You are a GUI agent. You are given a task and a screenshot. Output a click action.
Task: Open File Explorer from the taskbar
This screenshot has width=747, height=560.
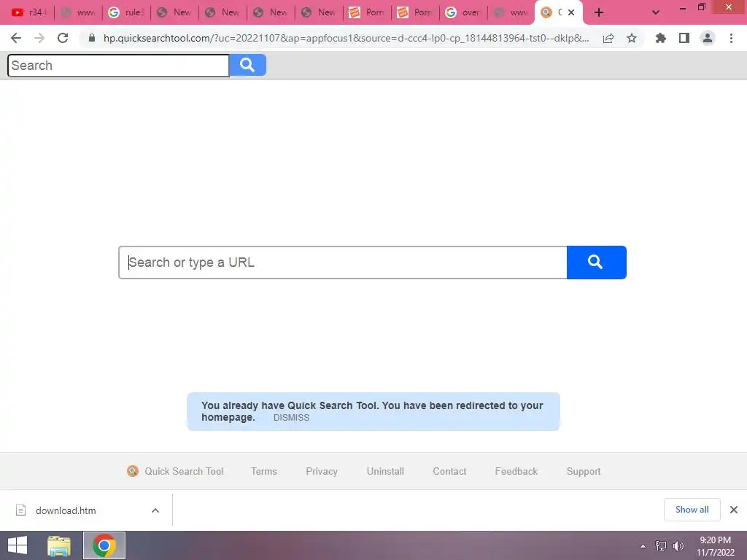pos(59,545)
